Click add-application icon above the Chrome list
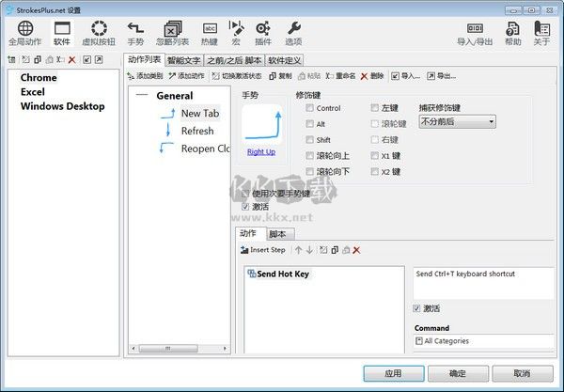Screen dimensions: 564x392 coord(11,60)
